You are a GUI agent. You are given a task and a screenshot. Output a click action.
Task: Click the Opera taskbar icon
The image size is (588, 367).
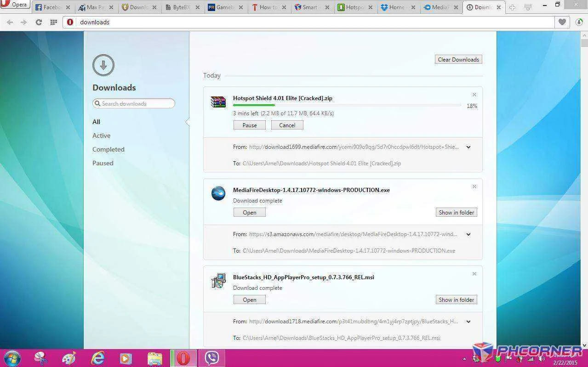[x=183, y=358]
